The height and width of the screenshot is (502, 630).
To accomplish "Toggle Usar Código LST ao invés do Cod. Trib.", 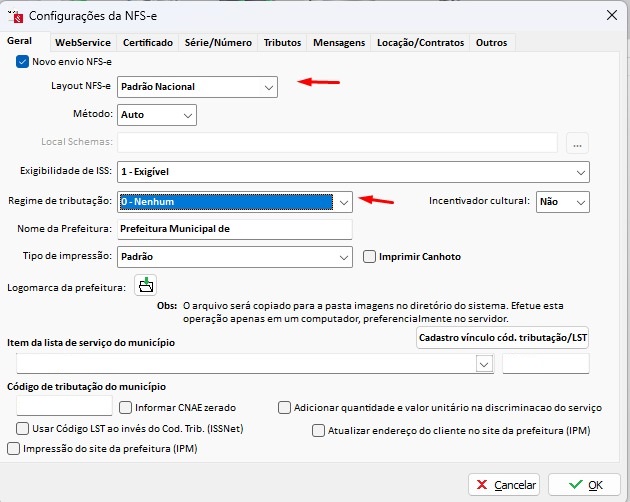I will tap(23, 428).
